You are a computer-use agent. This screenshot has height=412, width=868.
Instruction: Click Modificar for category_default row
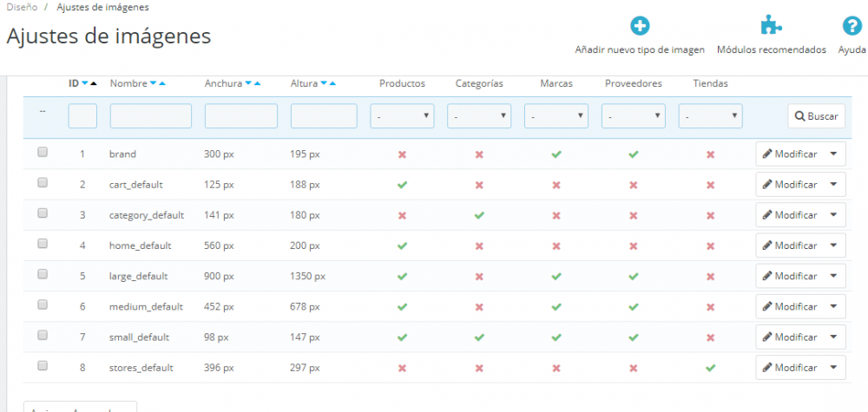click(x=790, y=215)
